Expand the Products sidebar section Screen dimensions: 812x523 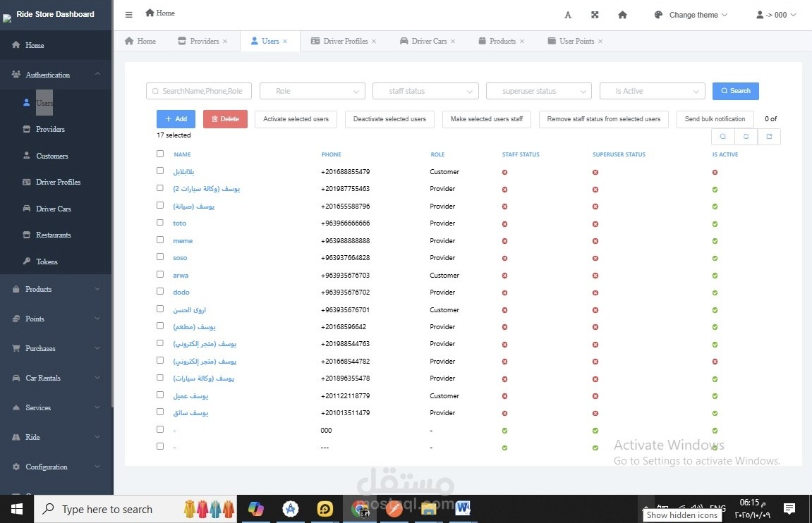click(56, 289)
